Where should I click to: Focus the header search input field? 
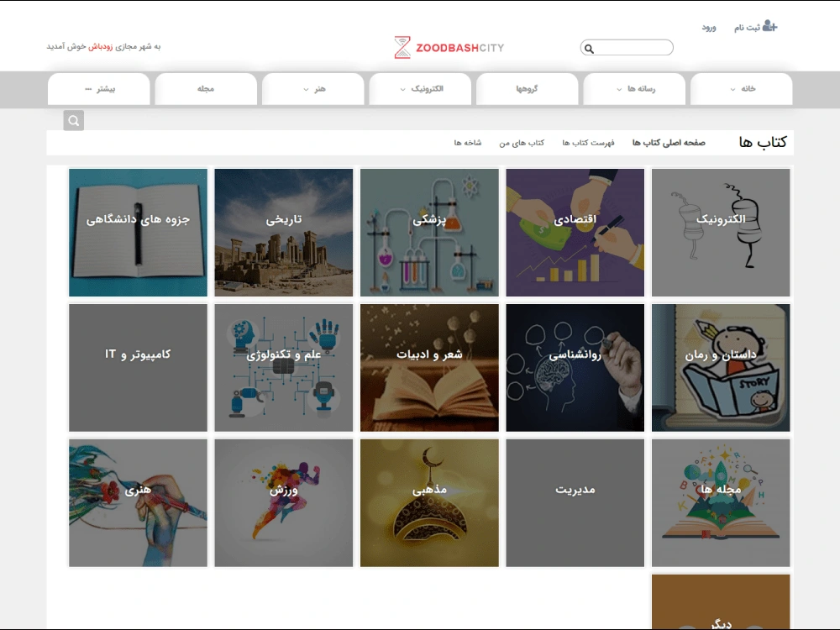pos(627,48)
